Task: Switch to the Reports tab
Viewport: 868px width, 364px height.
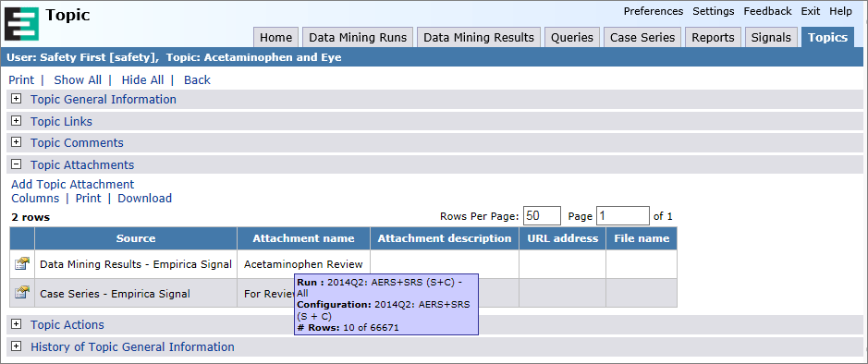Action: [x=713, y=37]
